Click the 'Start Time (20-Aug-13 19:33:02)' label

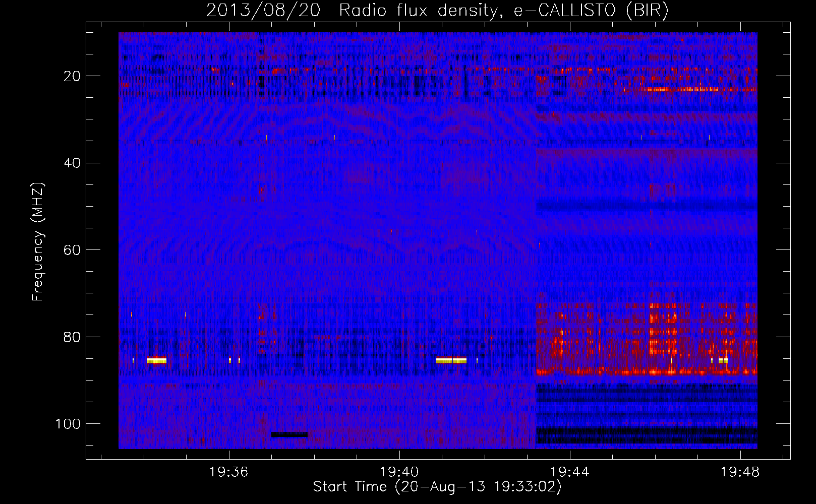pyautogui.click(x=437, y=487)
